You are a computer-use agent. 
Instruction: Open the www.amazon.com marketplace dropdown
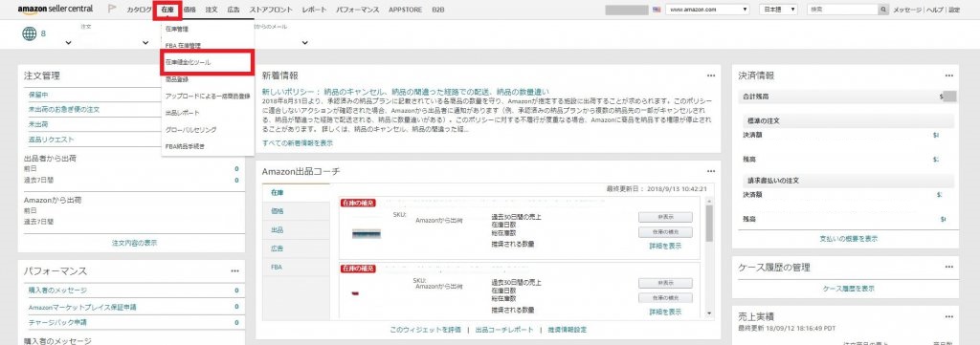707,10
